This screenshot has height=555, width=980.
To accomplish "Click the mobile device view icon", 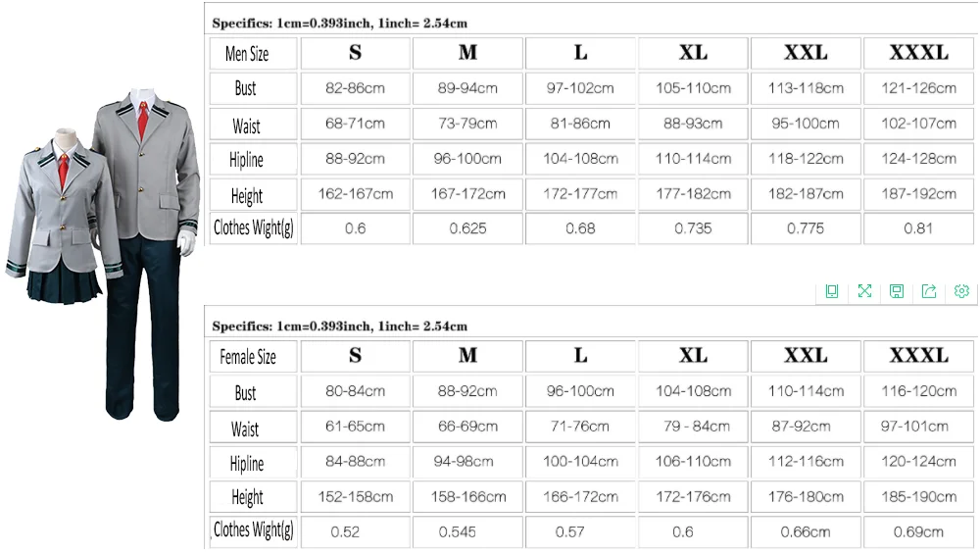I will [832, 291].
